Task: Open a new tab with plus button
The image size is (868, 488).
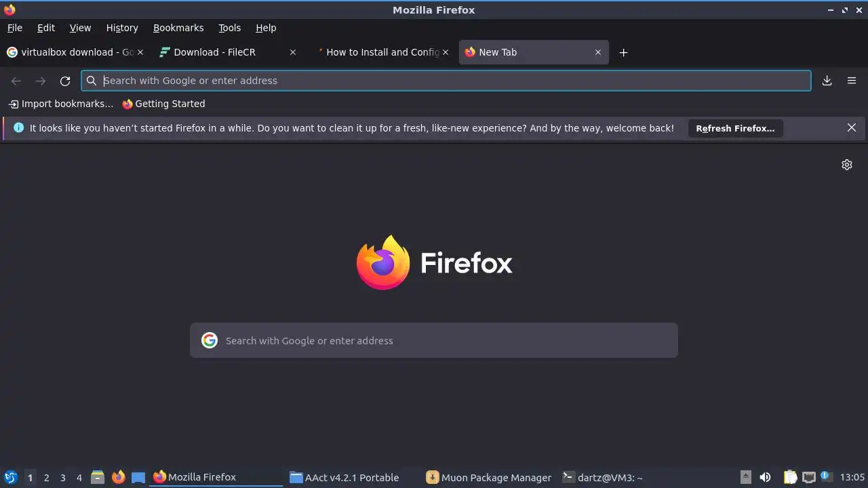Action: coord(623,52)
